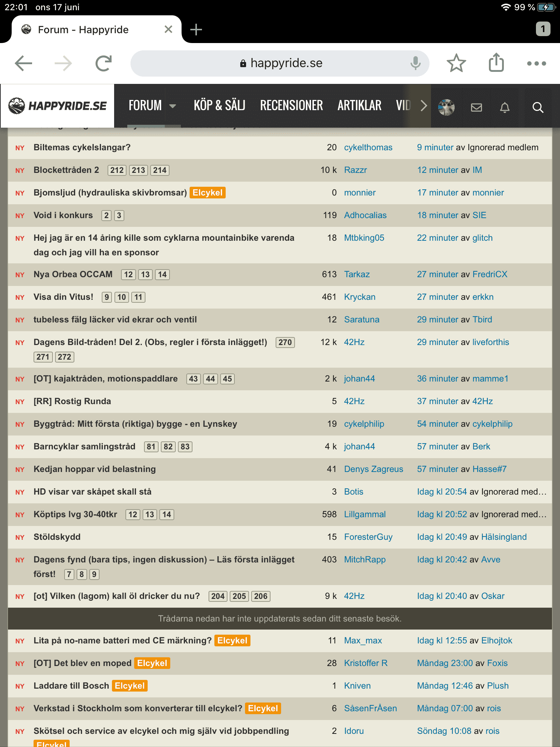Open [RR] Rostig Runda thread

click(72, 401)
